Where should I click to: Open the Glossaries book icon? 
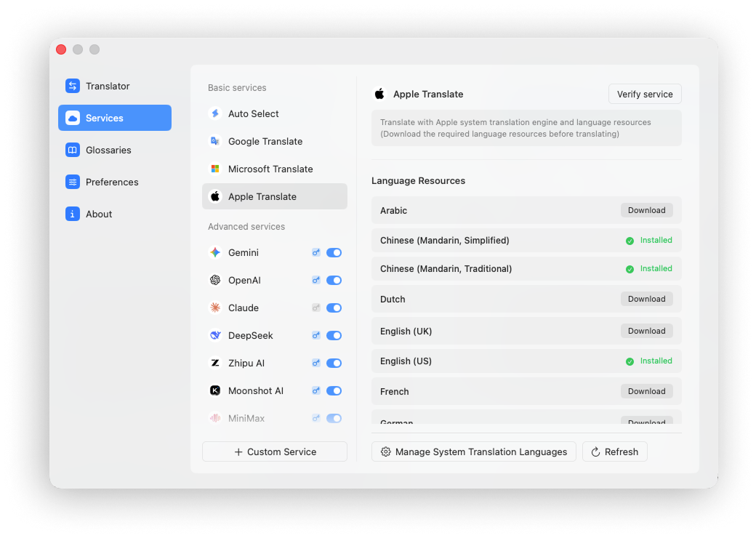tap(72, 150)
